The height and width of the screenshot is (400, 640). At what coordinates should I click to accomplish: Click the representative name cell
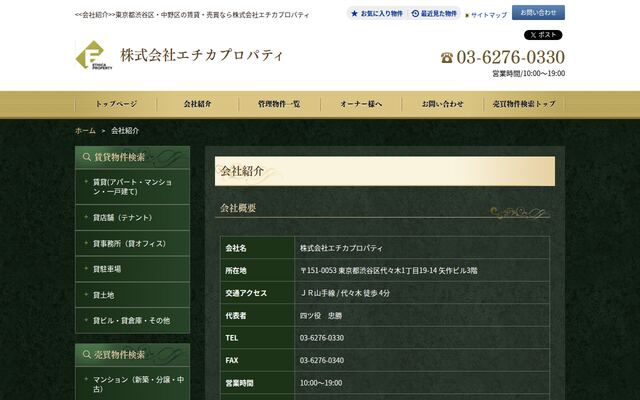[x=422, y=315]
